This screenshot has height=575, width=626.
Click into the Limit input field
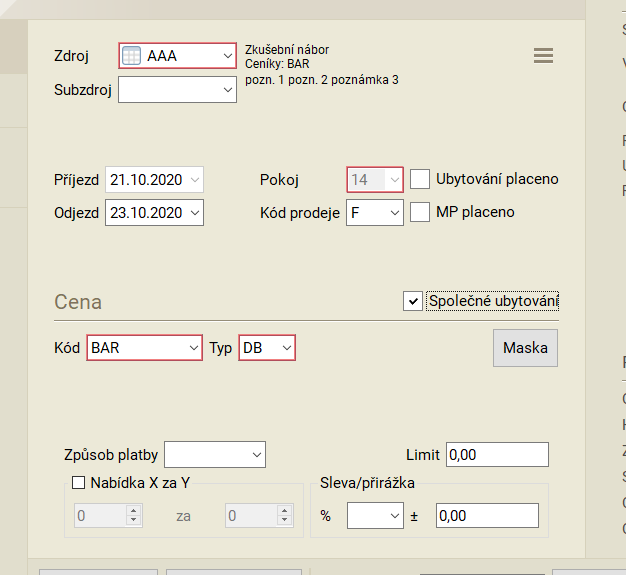point(497,455)
